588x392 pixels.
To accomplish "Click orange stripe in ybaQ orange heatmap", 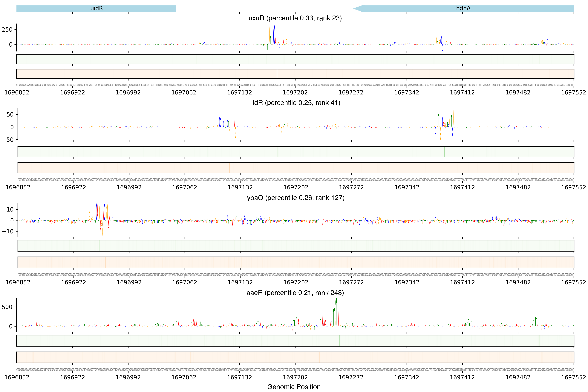I will tap(105, 262).
